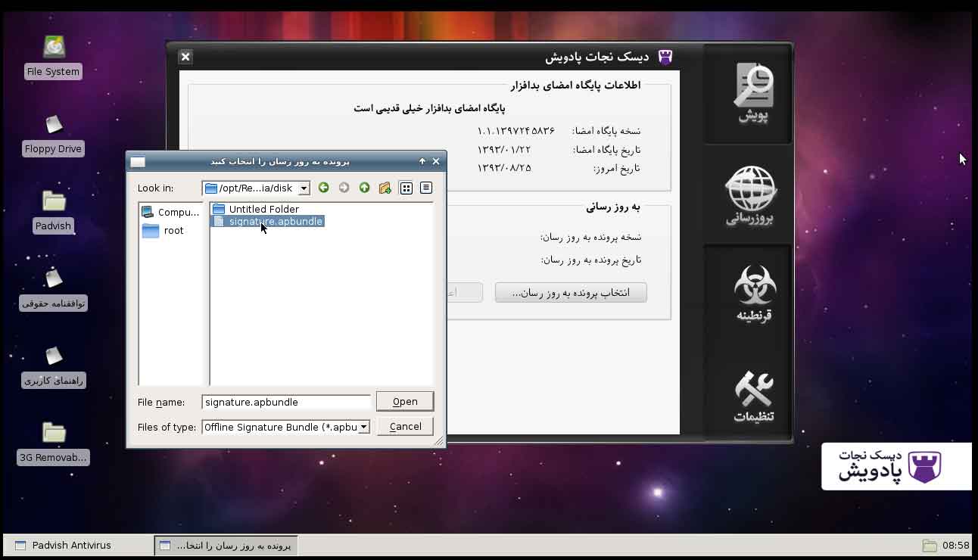The image size is (978, 560).
Task: Expand the Look in path dropdown
Action: (304, 188)
